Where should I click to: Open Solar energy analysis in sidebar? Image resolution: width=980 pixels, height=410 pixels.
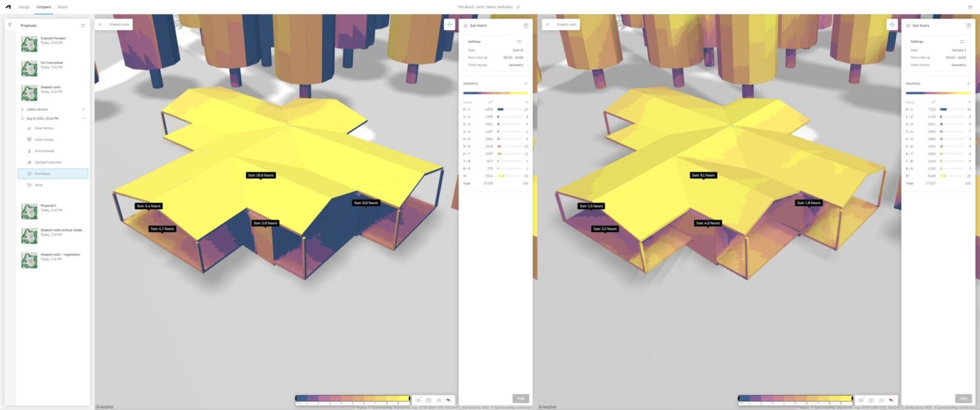[44, 139]
